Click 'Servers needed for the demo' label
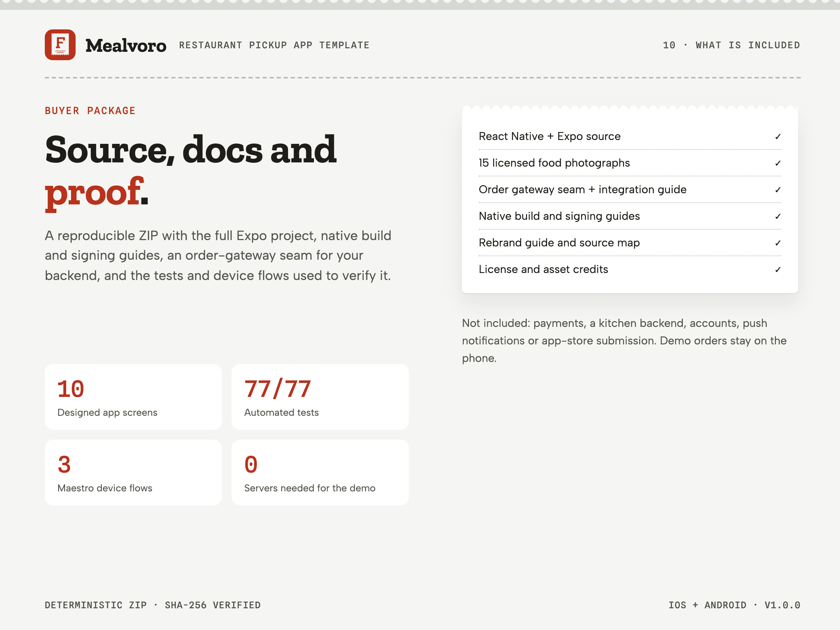The width and height of the screenshot is (840, 630). (309, 488)
